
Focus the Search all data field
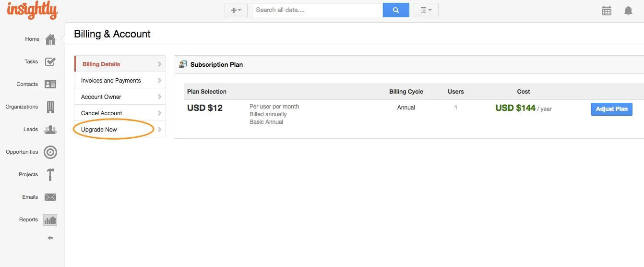coord(317,10)
